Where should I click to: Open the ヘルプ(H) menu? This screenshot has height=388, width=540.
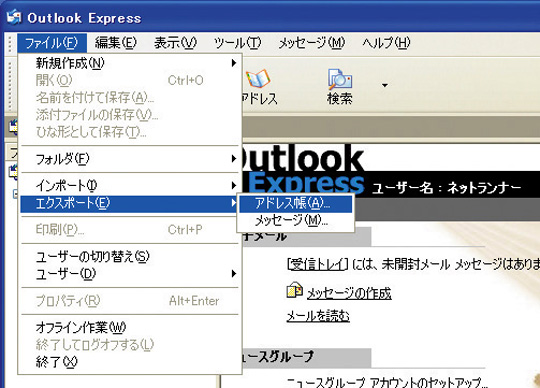[x=386, y=43]
